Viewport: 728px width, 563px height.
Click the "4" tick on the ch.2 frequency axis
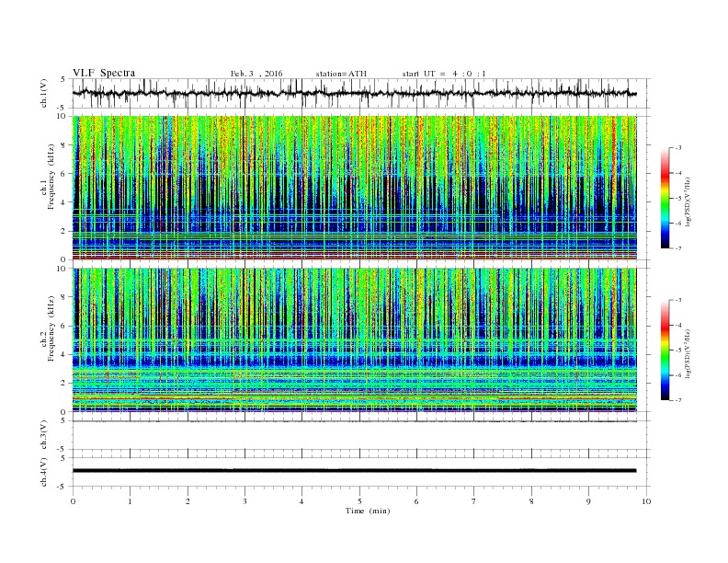click(63, 354)
